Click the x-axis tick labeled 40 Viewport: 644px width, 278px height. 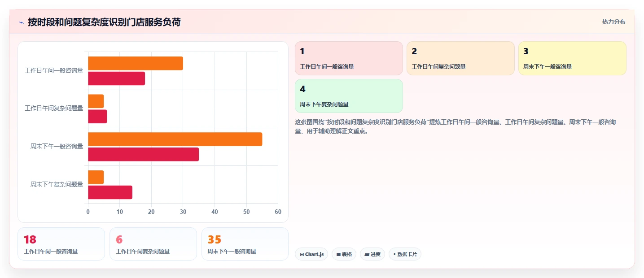tap(215, 212)
